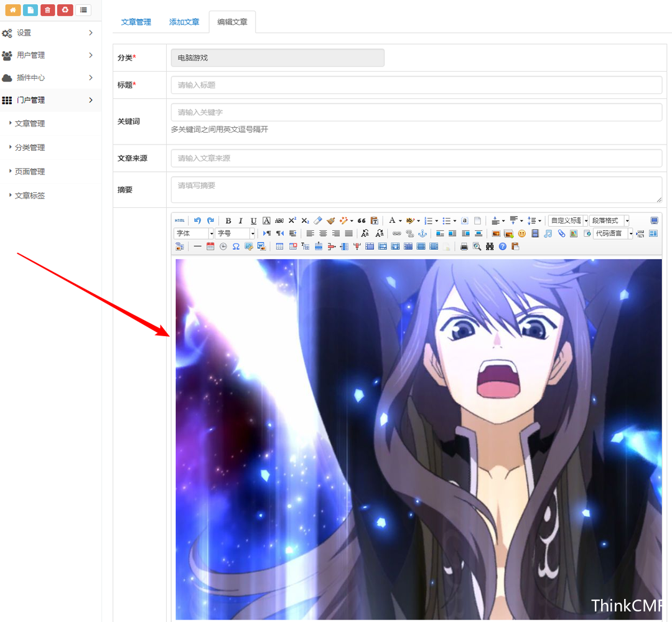Switch to the 添加文章 tab
Viewport: 672px width, 622px height.
(x=184, y=22)
